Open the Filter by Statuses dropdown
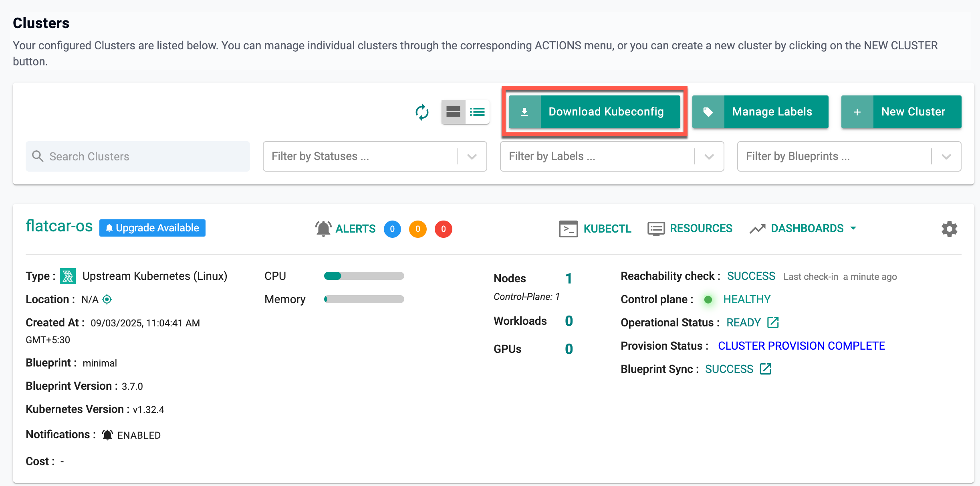Screen dimensions: 980x486 pyautogui.click(x=375, y=156)
